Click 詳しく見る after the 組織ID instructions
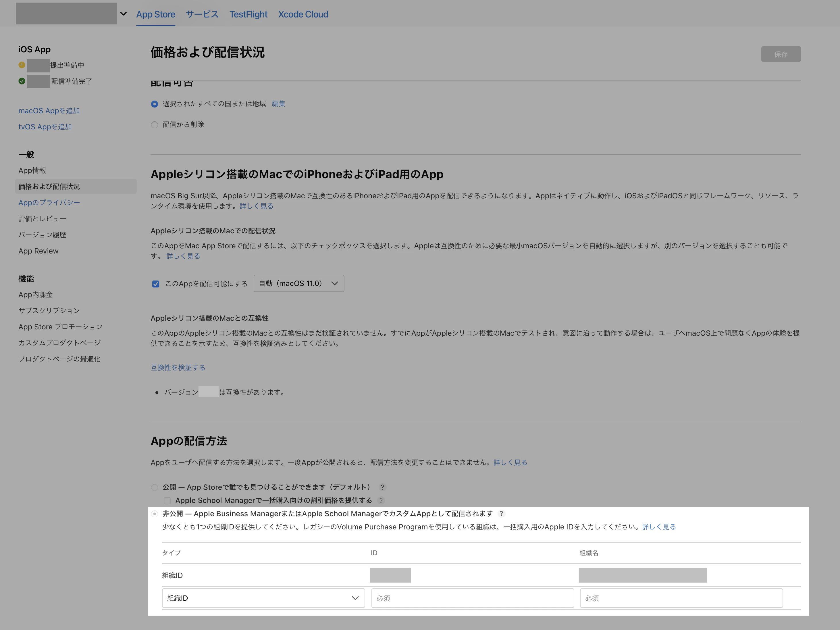840x630 pixels. [659, 527]
